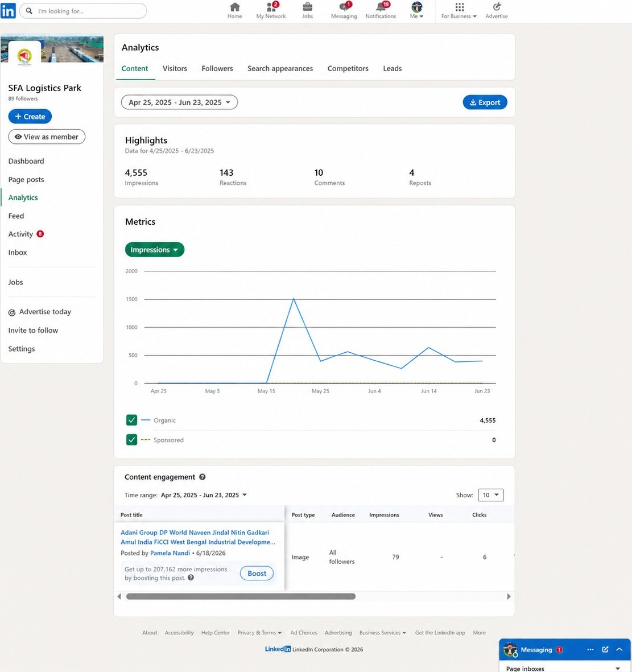This screenshot has width=632, height=672.
Task: Uncheck the Sponsored checkbox
Action: [131, 440]
